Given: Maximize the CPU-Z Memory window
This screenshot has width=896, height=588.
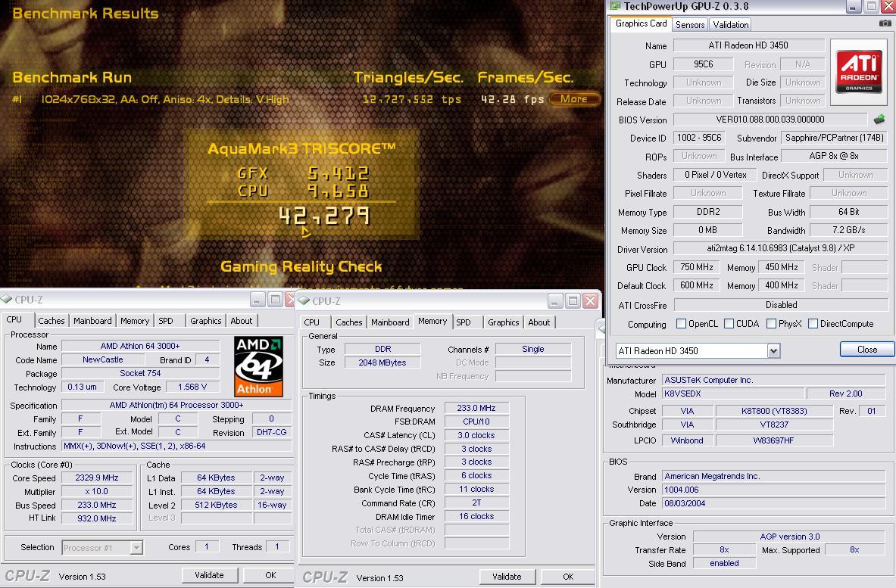Looking at the screenshot, I should pyautogui.click(x=573, y=300).
